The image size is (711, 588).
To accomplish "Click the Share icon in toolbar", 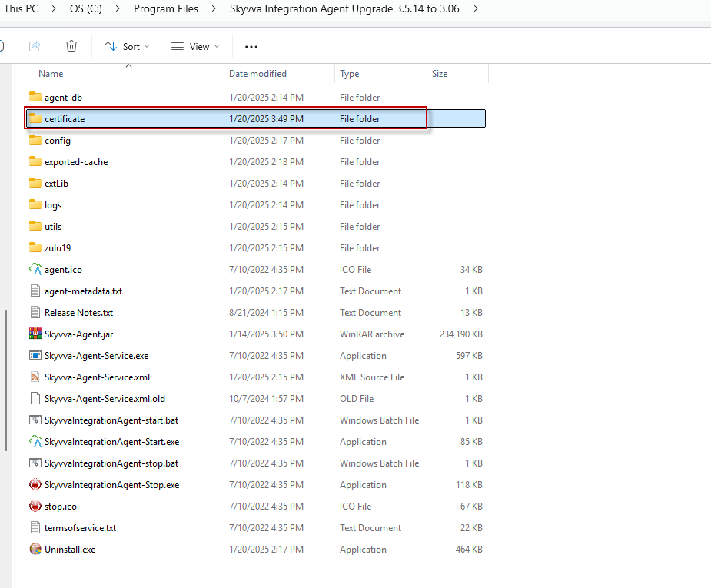I will (x=35, y=46).
